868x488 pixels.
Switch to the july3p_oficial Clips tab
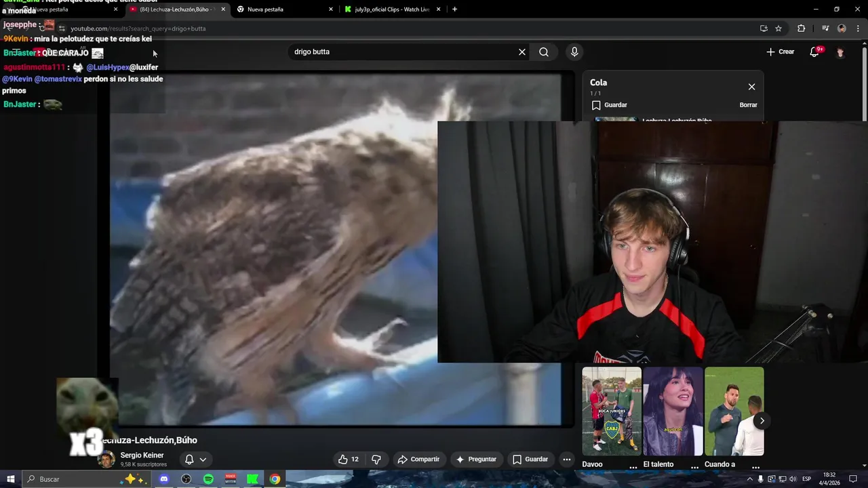(392, 9)
